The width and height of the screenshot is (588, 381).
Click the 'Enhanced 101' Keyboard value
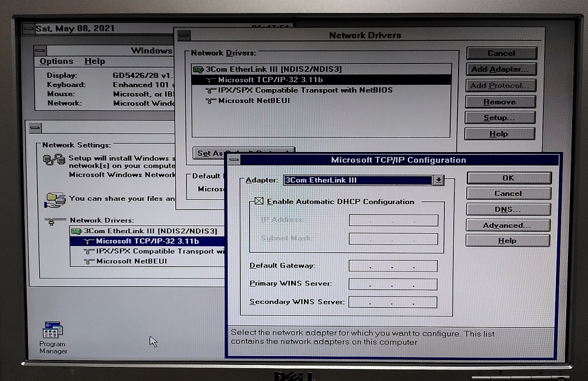pos(143,85)
